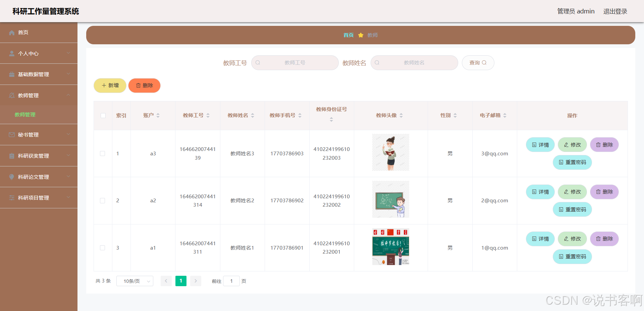
Task: Click the descending sort arrow on 教师工号 column
Action: point(208,117)
